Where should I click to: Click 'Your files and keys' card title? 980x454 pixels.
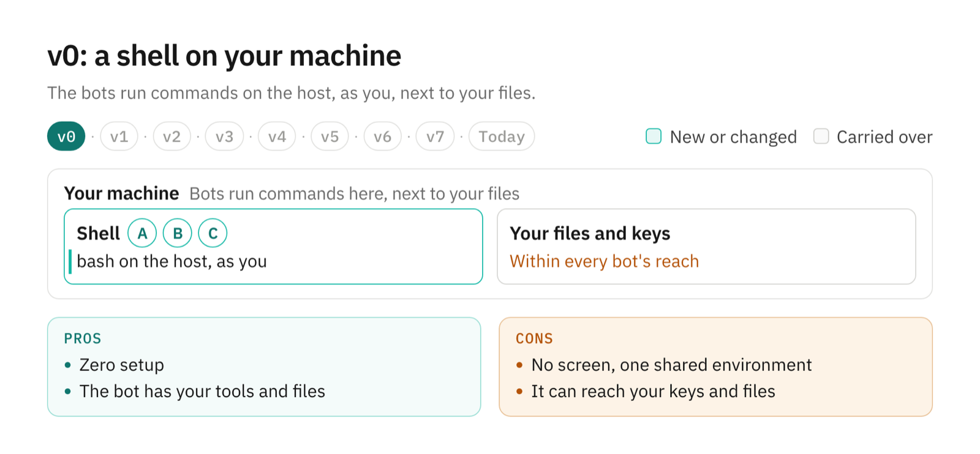click(590, 233)
